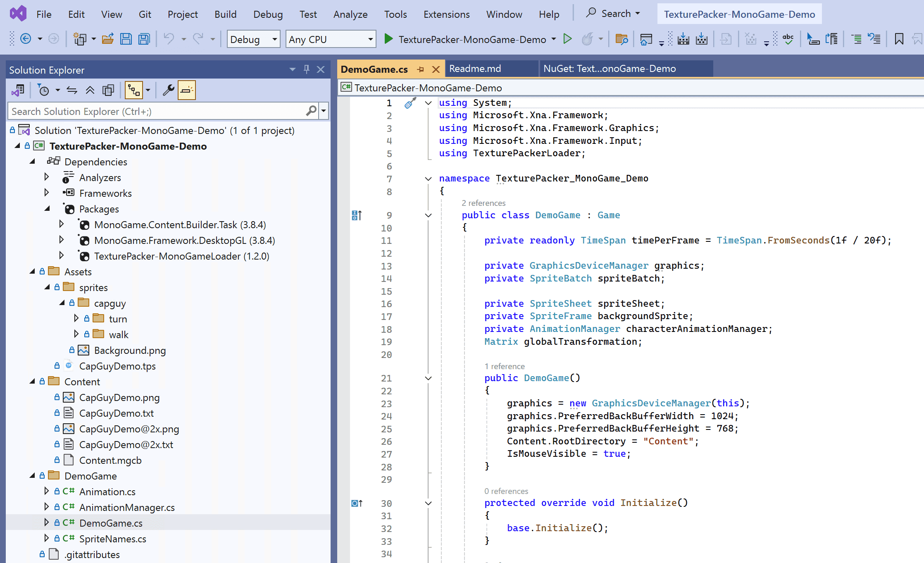This screenshot has height=563, width=924.
Task: Toggle the pin on the DemoGame.cs tab
Action: (421, 69)
